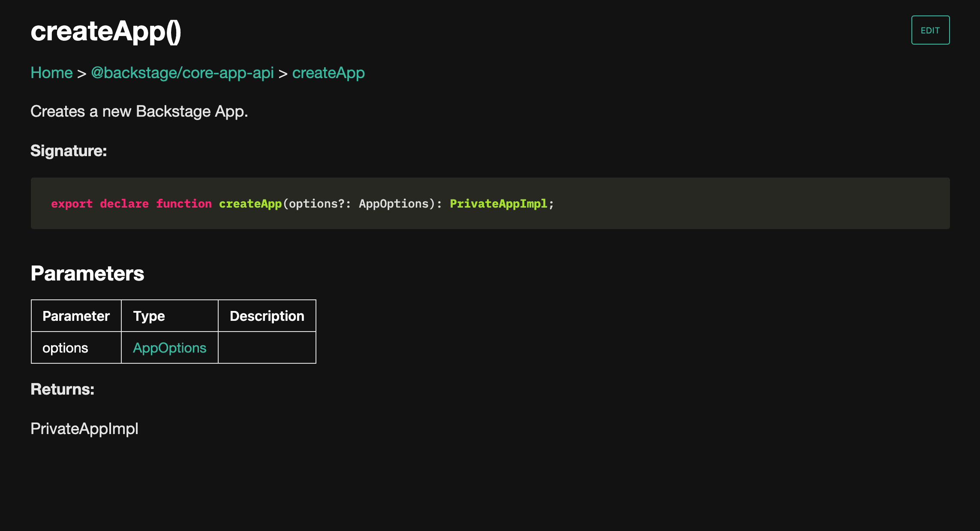Click the Parameter column header
Image resolution: width=980 pixels, height=531 pixels.
click(x=76, y=316)
